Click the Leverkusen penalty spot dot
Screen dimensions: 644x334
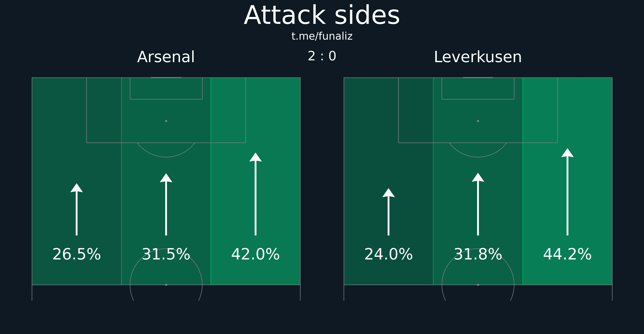[478, 121]
